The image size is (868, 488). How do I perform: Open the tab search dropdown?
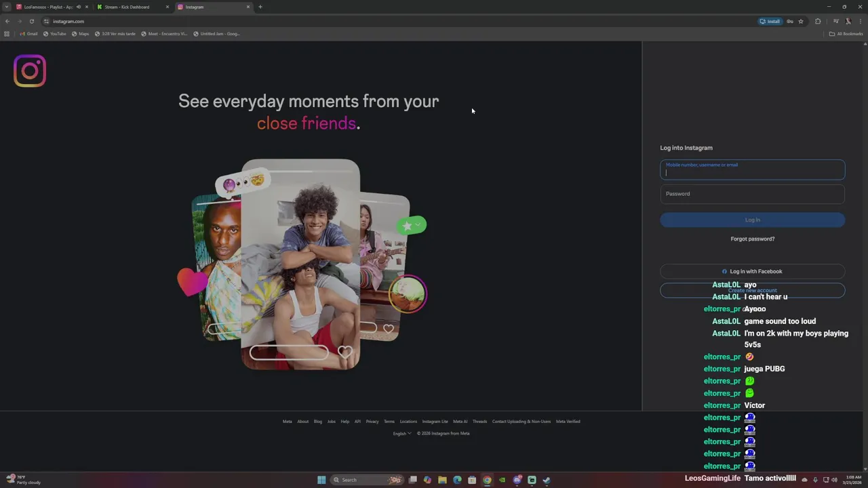coord(6,7)
